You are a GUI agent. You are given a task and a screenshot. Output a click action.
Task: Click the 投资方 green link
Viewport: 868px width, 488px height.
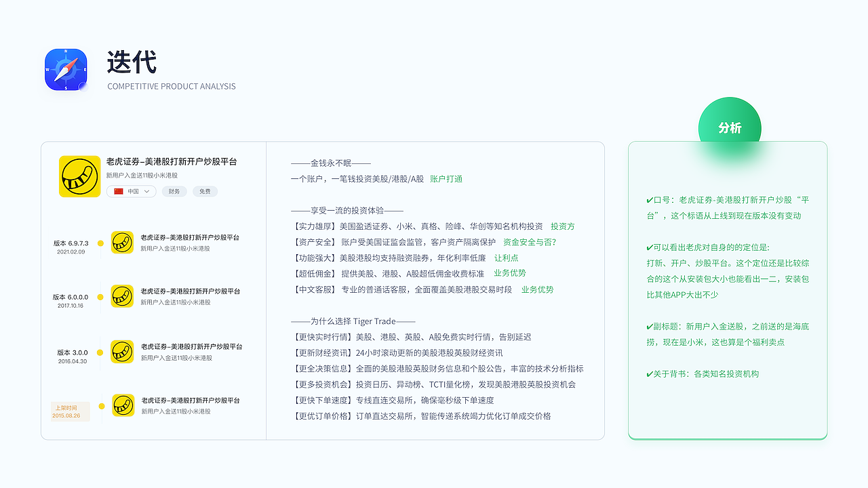(563, 226)
